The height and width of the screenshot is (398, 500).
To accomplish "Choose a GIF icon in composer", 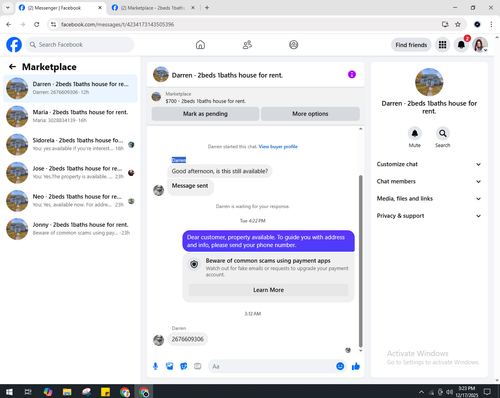I will 198,366.
